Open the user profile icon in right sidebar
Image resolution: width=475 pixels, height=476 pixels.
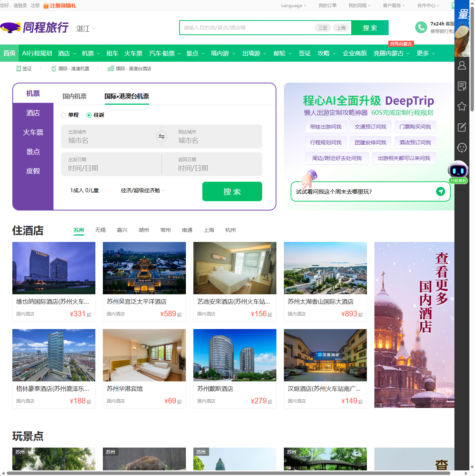[462, 65]
